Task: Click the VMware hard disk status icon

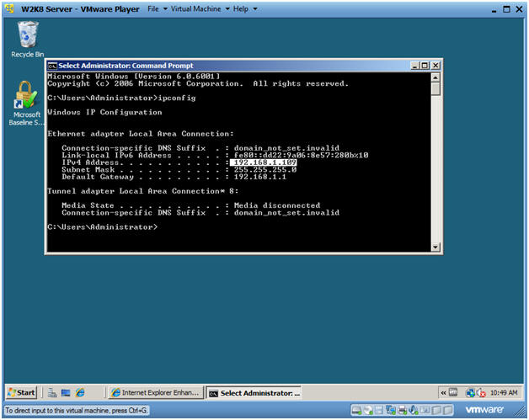Action: pyautogui.click(x=356, y=410)
